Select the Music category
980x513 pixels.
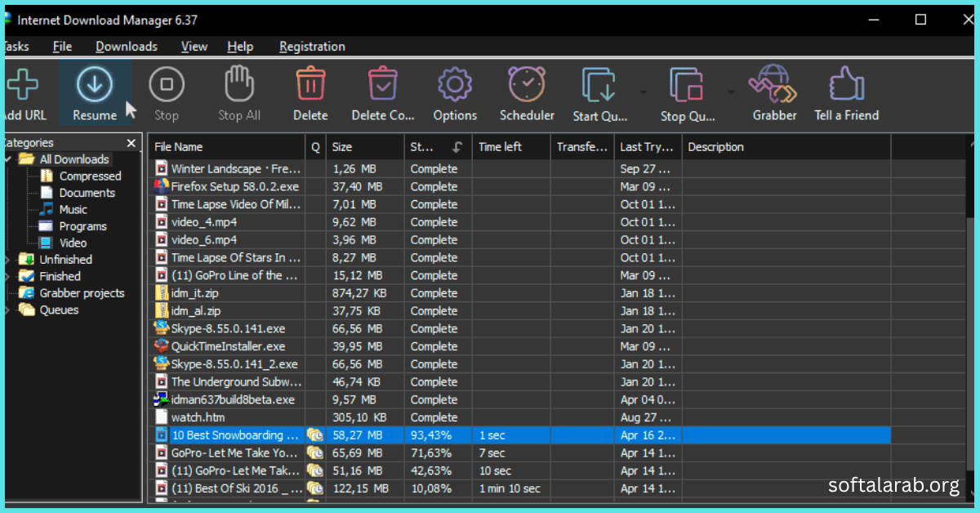tap(73, 209)
